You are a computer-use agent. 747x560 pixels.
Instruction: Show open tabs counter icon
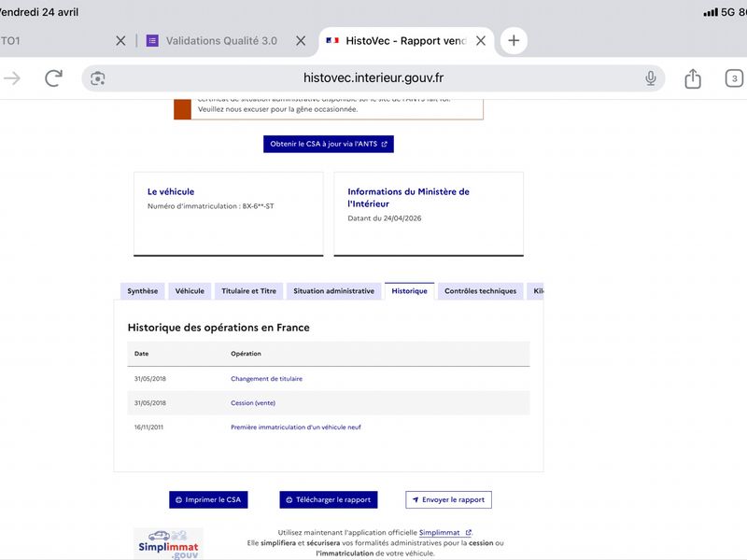point(734,78)
